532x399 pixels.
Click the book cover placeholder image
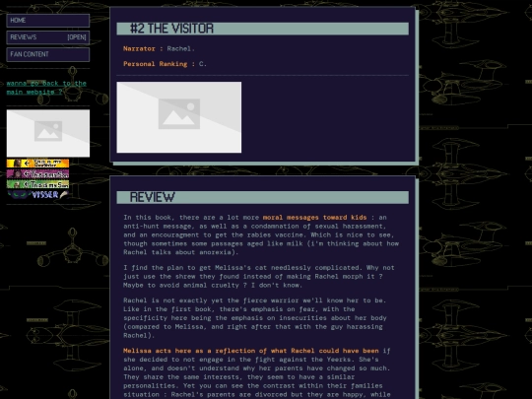(179, 117)
